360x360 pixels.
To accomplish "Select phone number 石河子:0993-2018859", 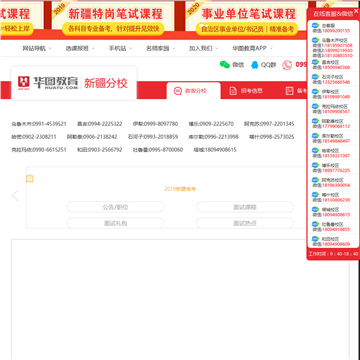I will tap(153, 137).
